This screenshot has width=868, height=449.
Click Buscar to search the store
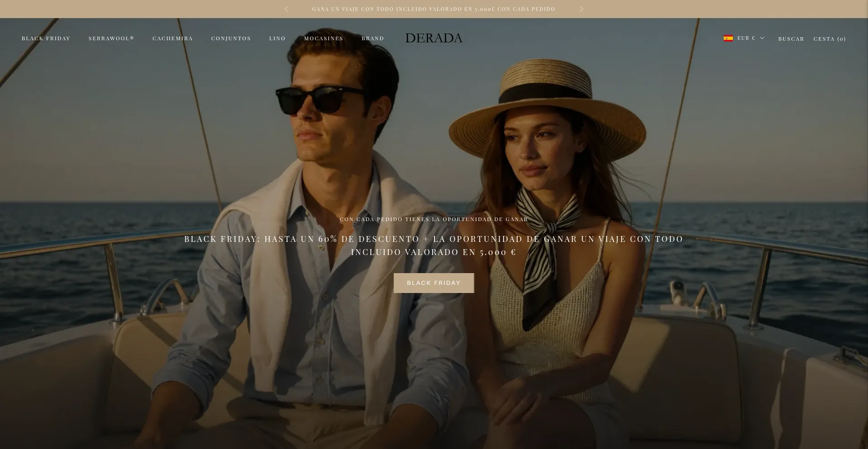click(x=791, y=39)
